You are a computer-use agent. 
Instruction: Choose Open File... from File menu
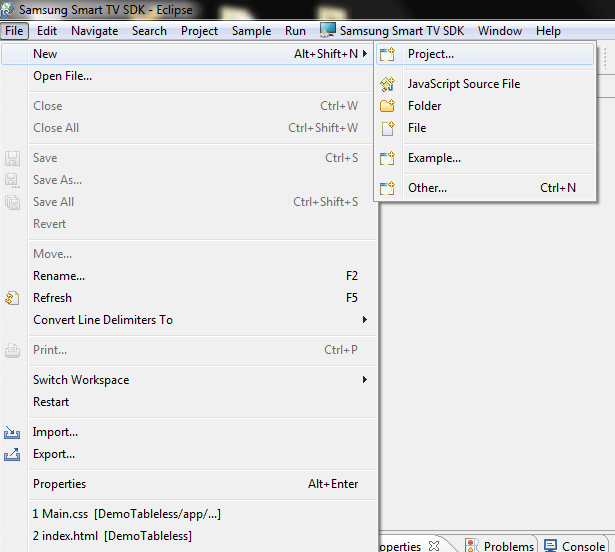(188, 76)
